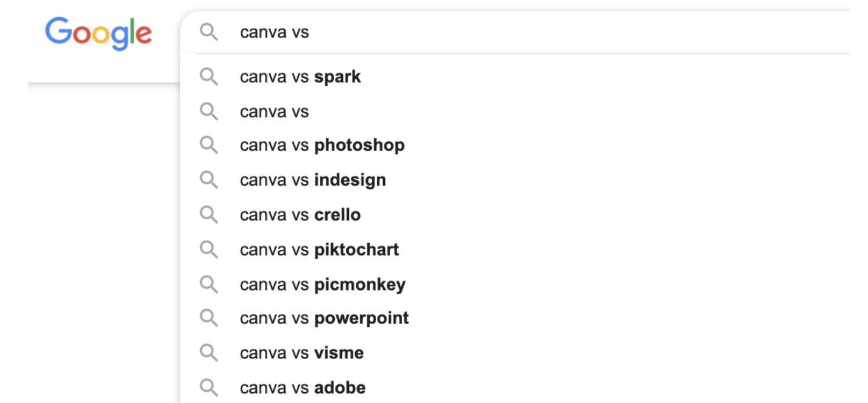
Task: Pick the 'canva vs adobe' suggestion
Action: click(302, 387)
